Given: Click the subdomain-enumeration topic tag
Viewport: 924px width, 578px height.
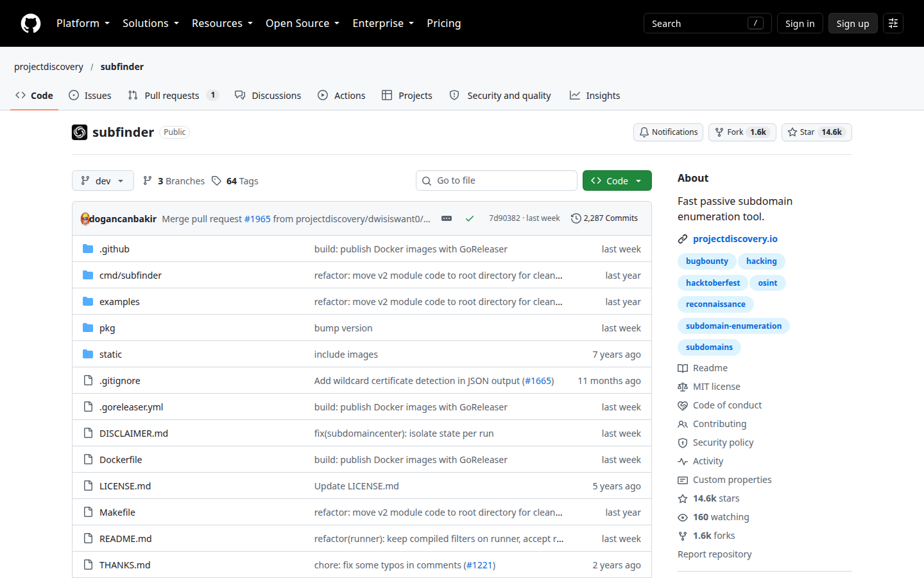Looking at the screenshot, I should coord(733,326).
